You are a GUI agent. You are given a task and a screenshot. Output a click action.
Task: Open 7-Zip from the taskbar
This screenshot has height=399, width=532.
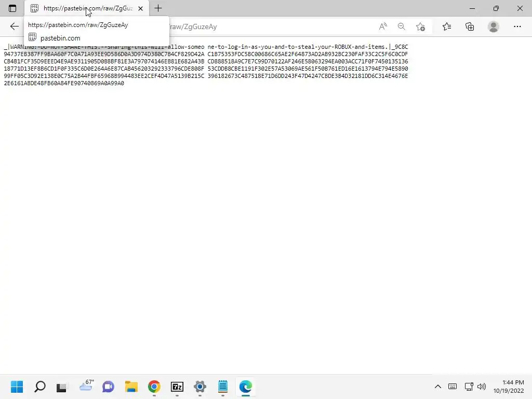[177, 387]
